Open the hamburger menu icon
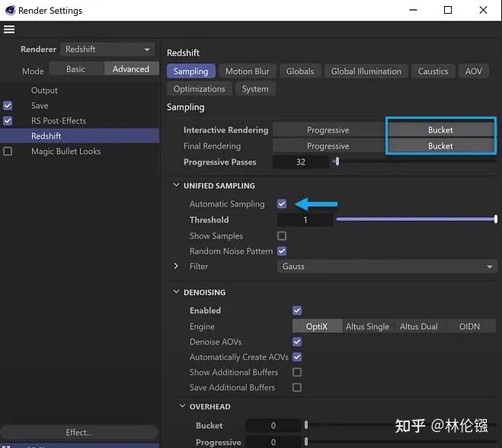Screen dimensions: 502x448 (x=9, y=30)
